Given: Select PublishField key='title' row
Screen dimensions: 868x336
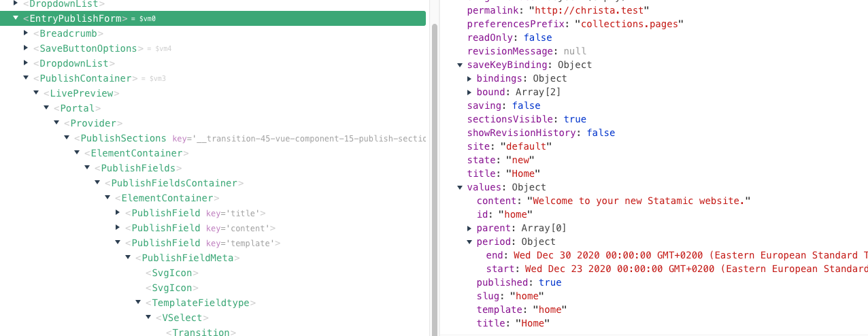Looking at the screenshot, I should [195, 213].
